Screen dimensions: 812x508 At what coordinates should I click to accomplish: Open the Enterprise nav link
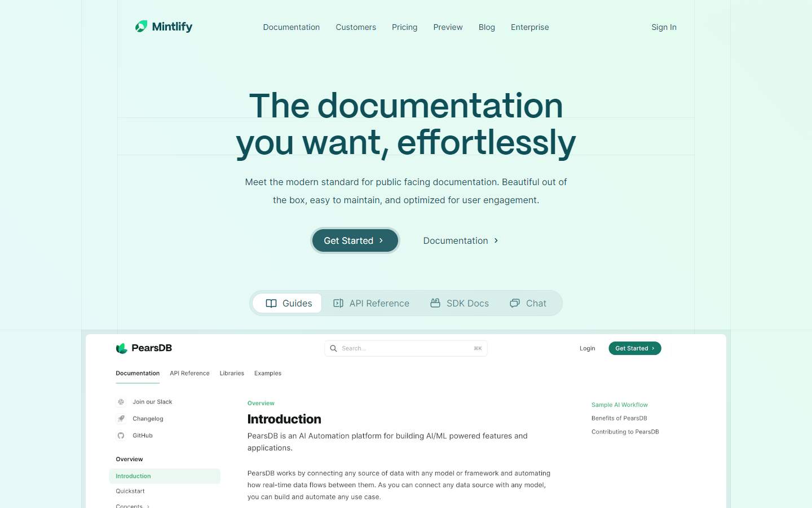(x=529, y=27)
